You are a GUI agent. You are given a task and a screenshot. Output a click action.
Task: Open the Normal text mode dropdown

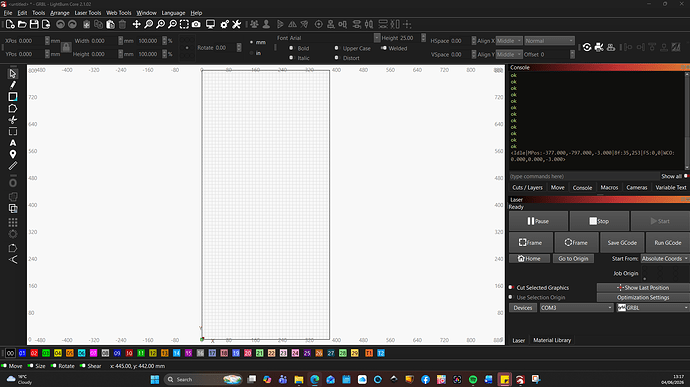549,41
